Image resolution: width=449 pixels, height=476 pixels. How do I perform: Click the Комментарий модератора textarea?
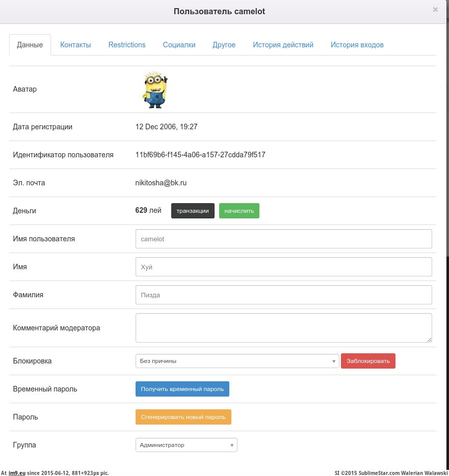pyautogui.click(x=283, y=327)
